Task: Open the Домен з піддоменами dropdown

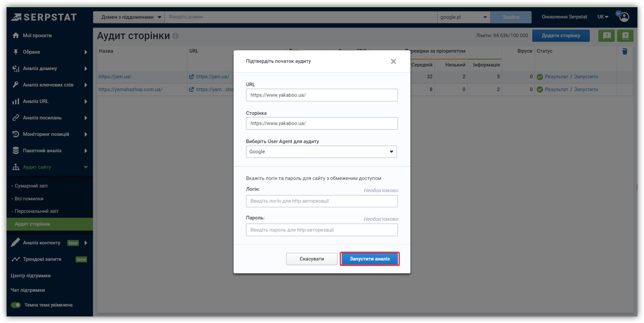Action: coord(129,17)
